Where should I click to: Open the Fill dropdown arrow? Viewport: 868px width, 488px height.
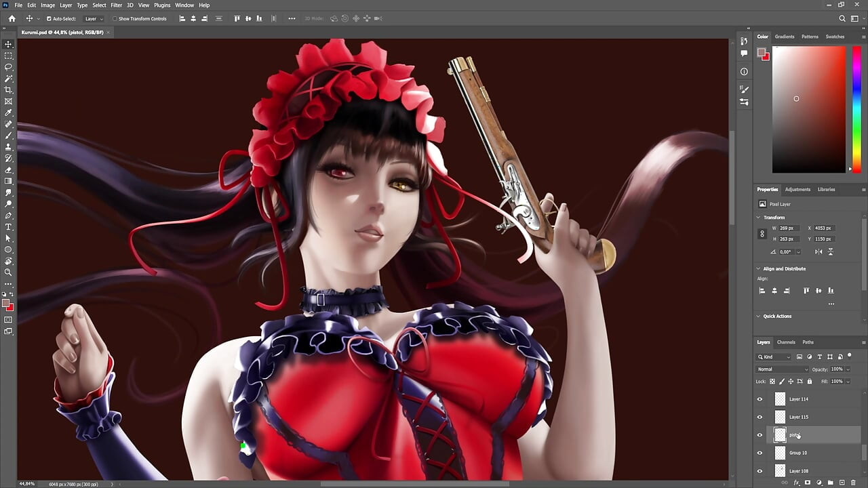[846, 382]
